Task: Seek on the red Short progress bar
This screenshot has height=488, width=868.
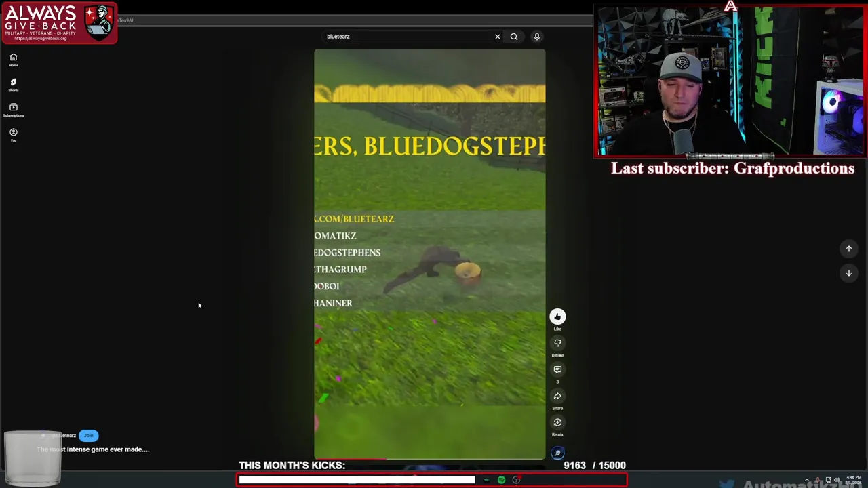Action: [429, 459]
